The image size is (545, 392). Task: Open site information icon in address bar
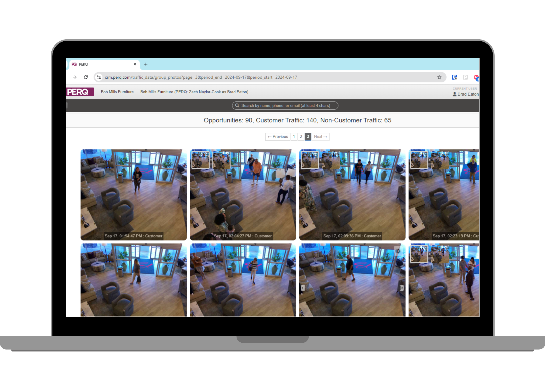99,77
